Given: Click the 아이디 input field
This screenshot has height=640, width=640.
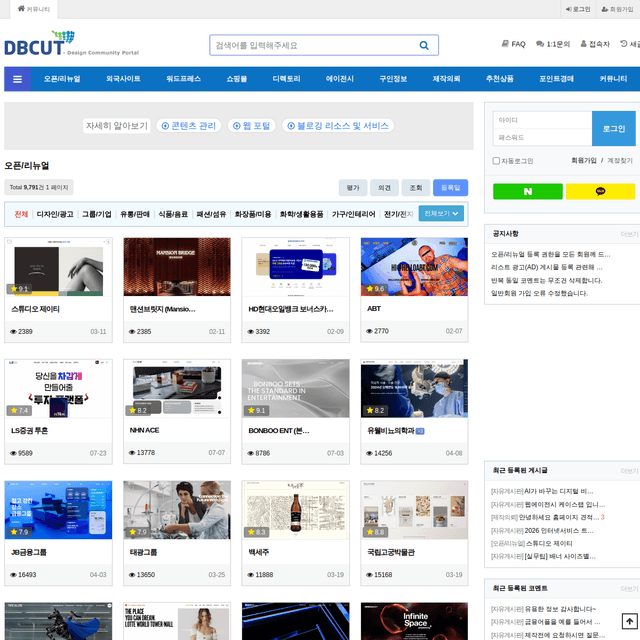Looking at the screenshot, I should pos(542,120).
